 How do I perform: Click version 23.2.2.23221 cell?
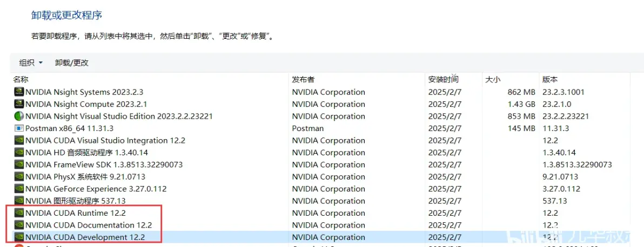(565, 116)
